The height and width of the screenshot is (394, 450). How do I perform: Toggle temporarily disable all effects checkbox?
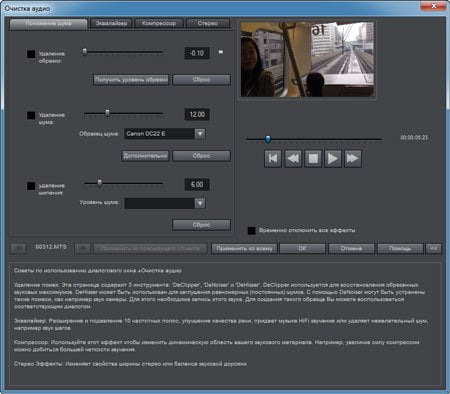point(252,231)
